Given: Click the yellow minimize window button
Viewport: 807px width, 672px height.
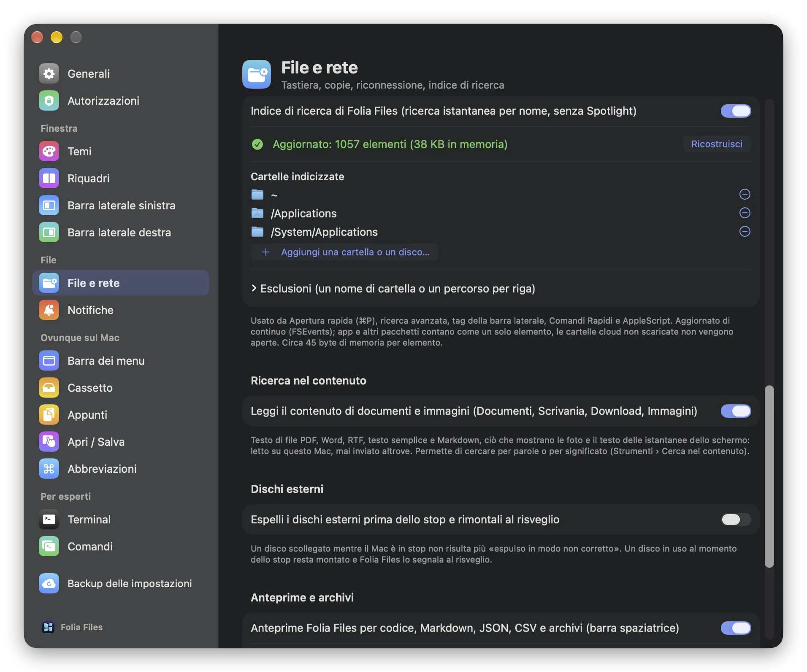Looking at the screenshot, I should click(57, 37).
